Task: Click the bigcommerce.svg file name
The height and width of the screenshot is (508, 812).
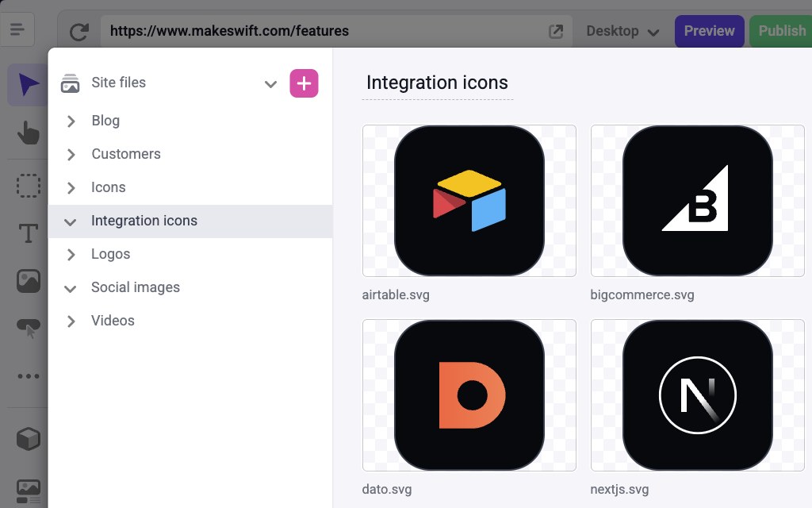Action: point(642,295)
